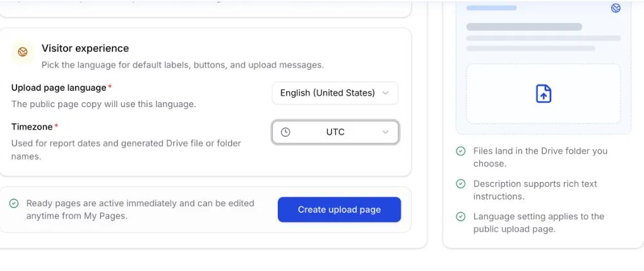This screenshot has width=644, height=271.
Task: Click checkmark next to Language setting applies
Action: (x=461, y=216)
